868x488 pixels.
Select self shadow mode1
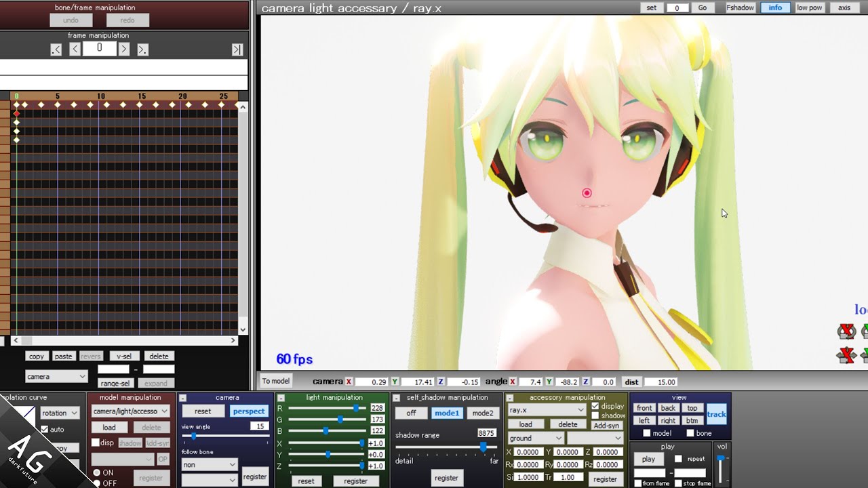coord(447,413)
